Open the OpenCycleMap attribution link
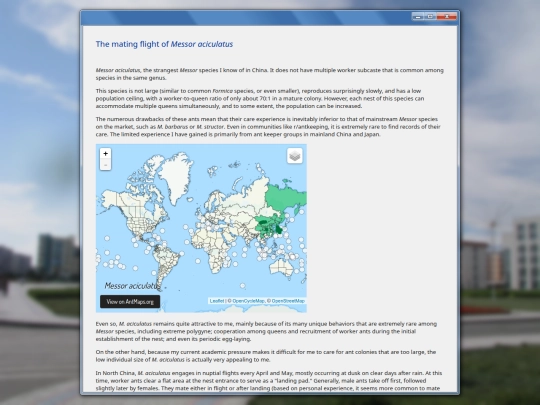 pyautogui.click(x=248, y=301)
